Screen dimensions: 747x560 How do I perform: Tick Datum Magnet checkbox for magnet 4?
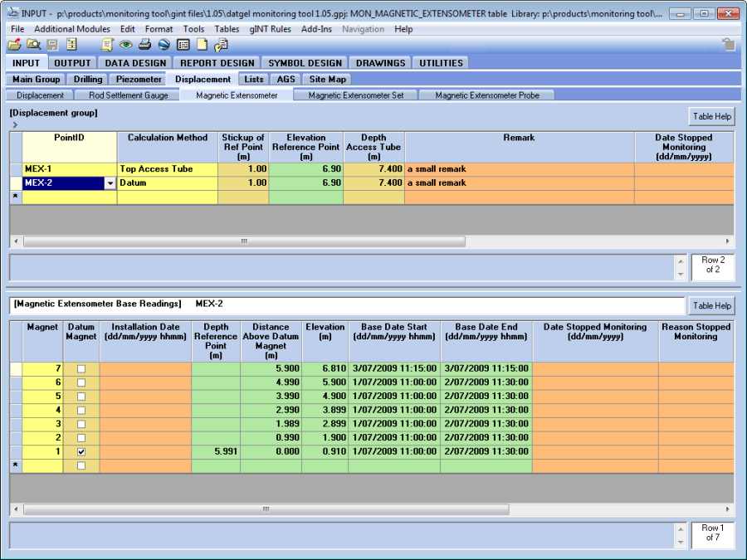point(81,411)
